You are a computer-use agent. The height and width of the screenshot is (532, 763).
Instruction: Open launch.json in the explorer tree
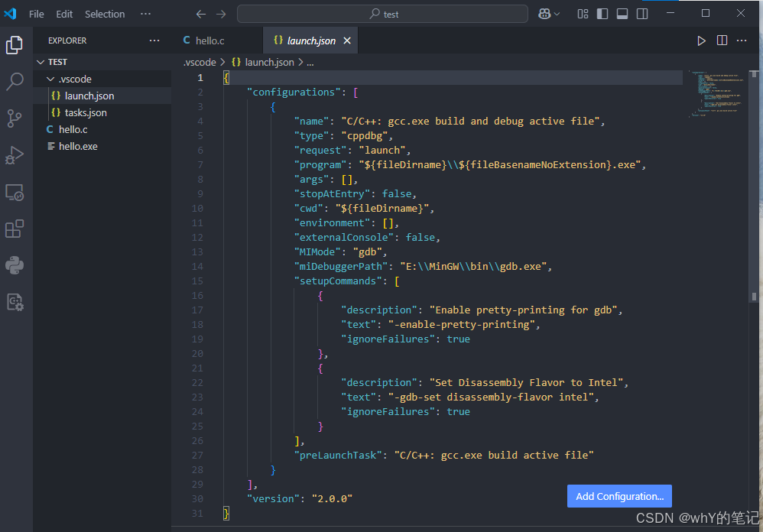pos(102,96)
